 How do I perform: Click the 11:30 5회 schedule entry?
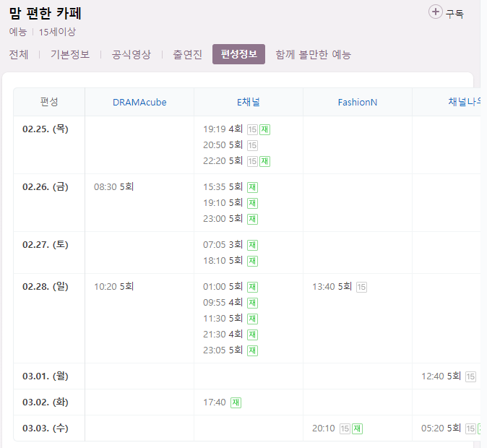[x=223, y=319]
